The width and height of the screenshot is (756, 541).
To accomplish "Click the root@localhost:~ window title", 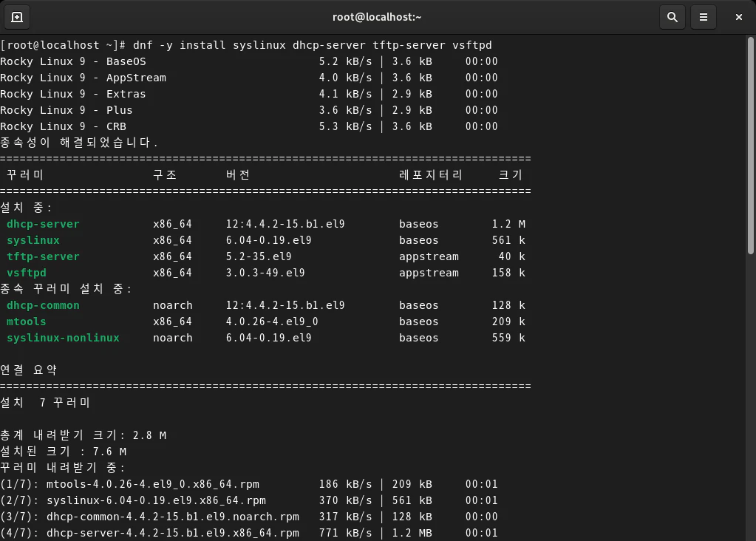I will pyautogui.click(x=377, y=17).
